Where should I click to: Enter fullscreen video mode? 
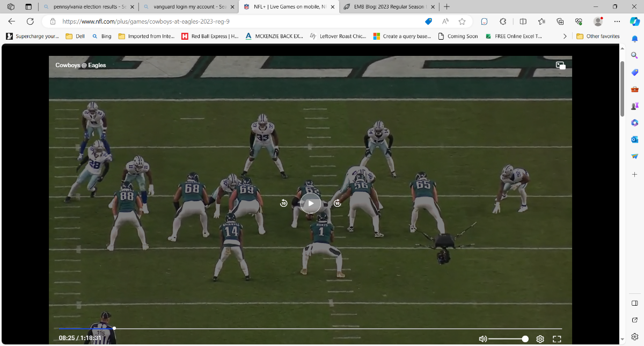[x=557, y=339]
